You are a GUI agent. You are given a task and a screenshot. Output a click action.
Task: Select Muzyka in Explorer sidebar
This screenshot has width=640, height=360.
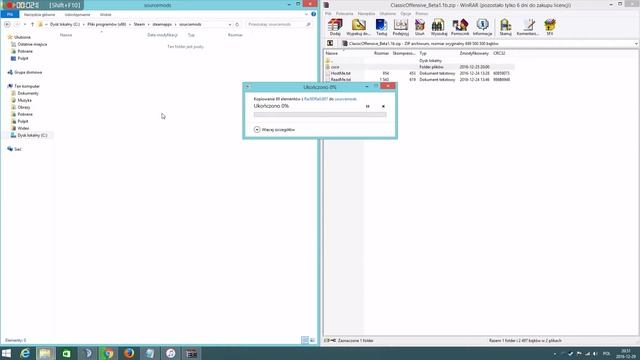tap(24, 100)
